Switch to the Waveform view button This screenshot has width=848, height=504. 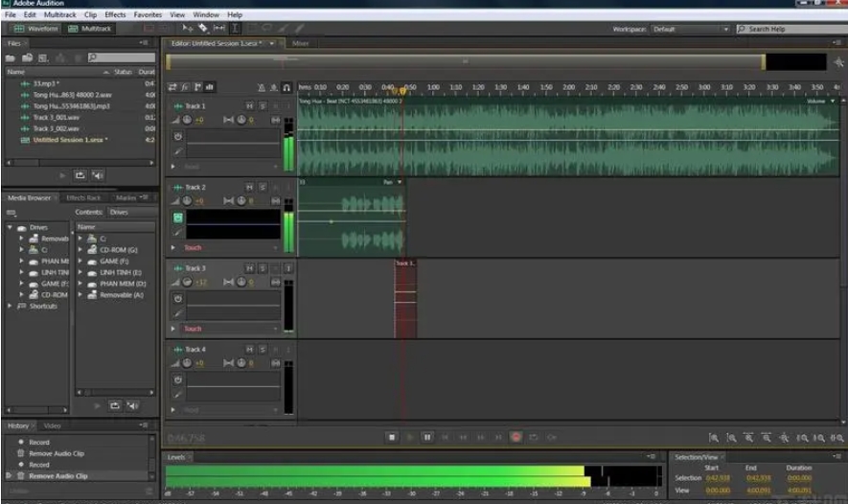tap(35, 29)
